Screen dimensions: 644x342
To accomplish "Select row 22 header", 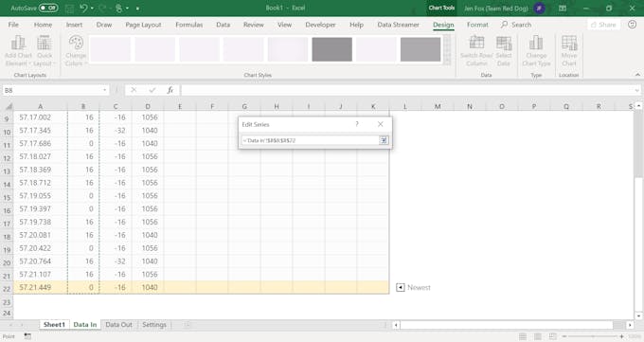I will coord(7,289).
